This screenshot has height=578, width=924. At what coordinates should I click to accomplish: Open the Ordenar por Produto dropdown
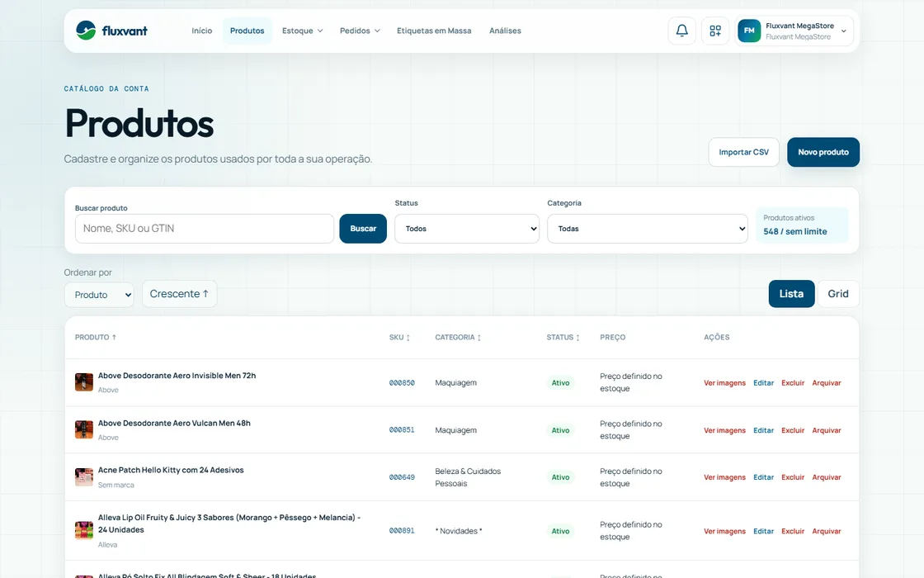99,294
